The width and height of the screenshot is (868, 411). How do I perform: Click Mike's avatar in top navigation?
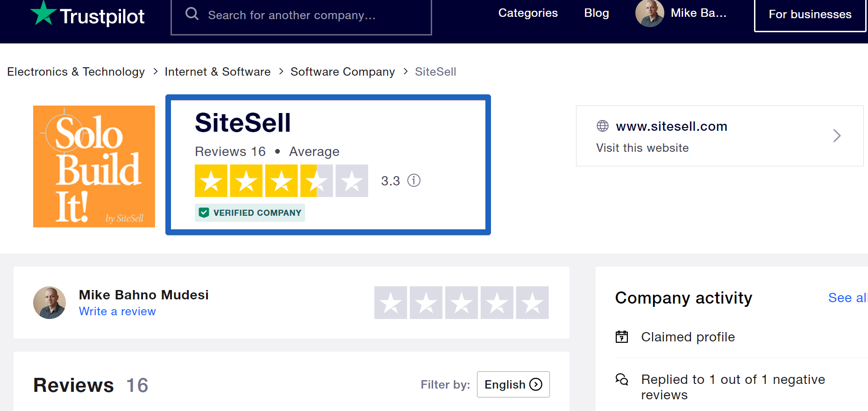(x=649, y=14)
